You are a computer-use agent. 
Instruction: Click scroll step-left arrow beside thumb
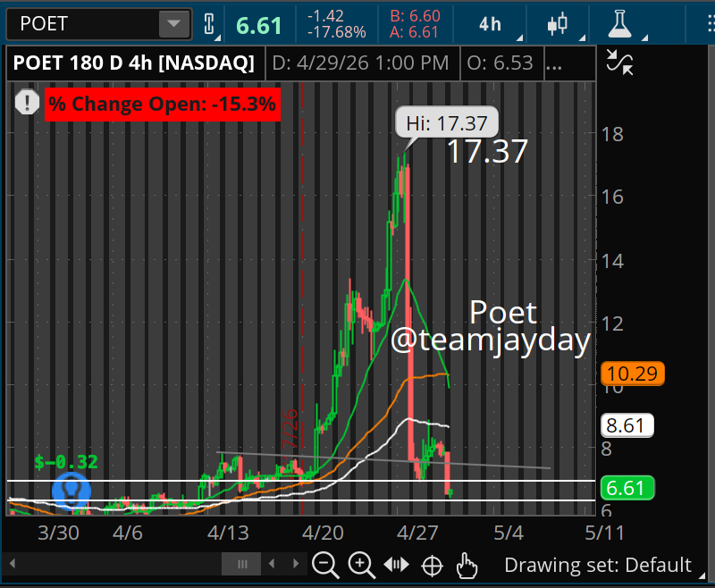(272, 564)
